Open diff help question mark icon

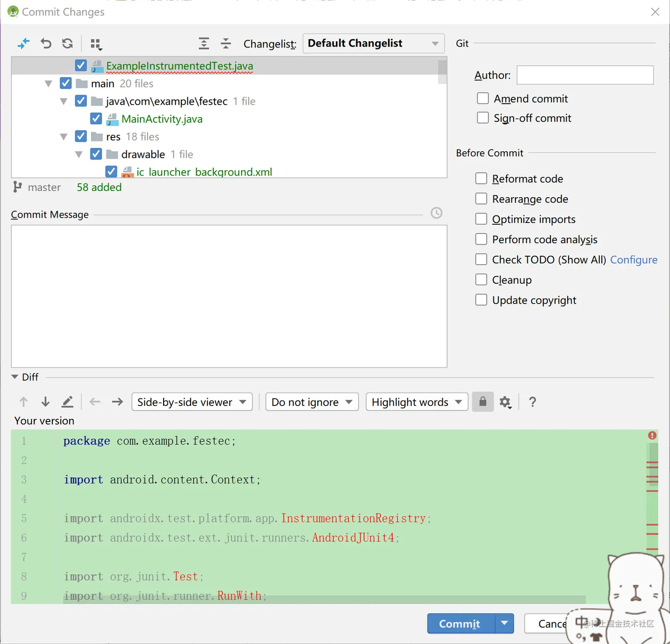[533, 402]
